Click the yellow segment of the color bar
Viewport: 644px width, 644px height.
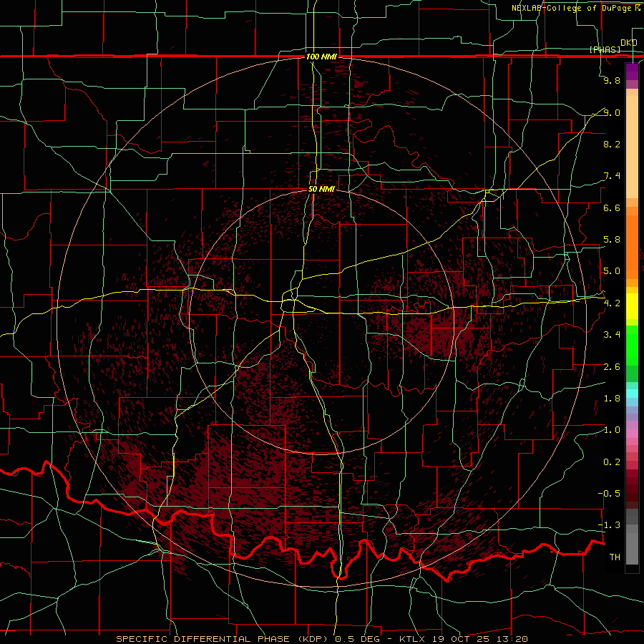(632, 306)
